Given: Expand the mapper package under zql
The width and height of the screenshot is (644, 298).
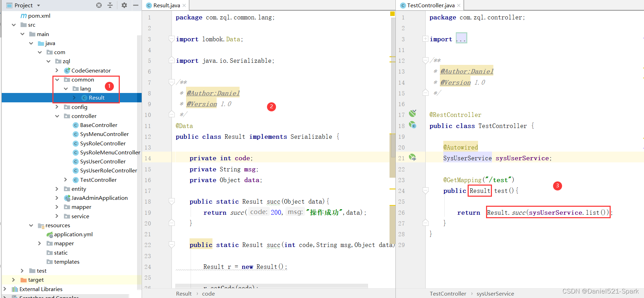Looking at the screenshot, I should click(57, 207).
